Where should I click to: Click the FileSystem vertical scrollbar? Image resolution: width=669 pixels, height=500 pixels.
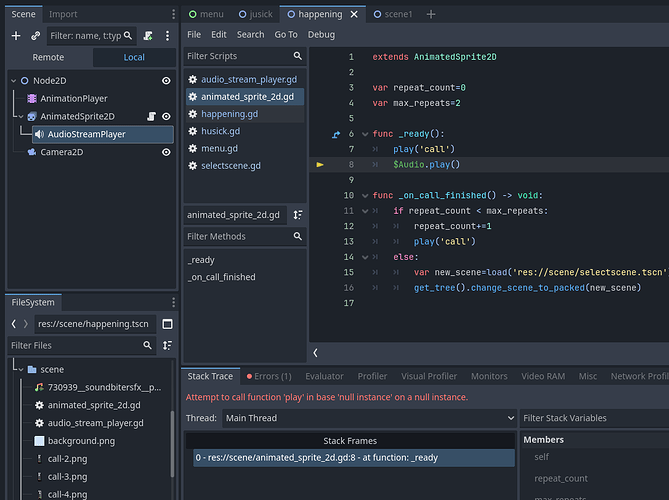[172, 444]
